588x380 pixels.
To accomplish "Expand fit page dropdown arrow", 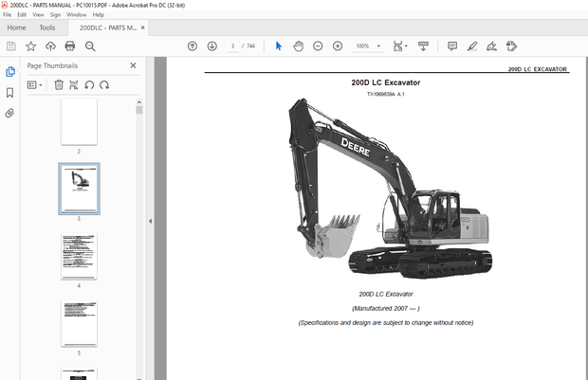I will tap(406, 46).
